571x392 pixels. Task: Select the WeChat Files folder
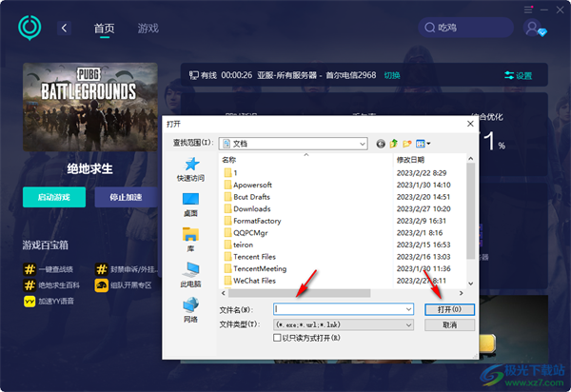pyautogui.click(x=250, y=281)
